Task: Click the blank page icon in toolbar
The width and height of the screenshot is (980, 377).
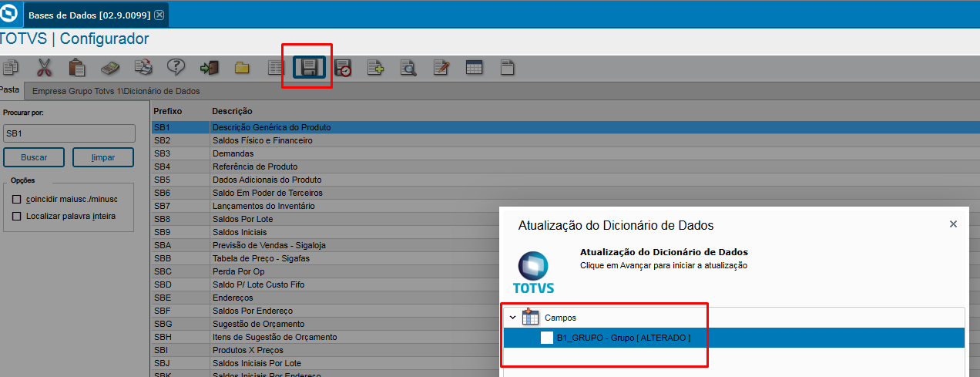Action: tap(507, 68)
